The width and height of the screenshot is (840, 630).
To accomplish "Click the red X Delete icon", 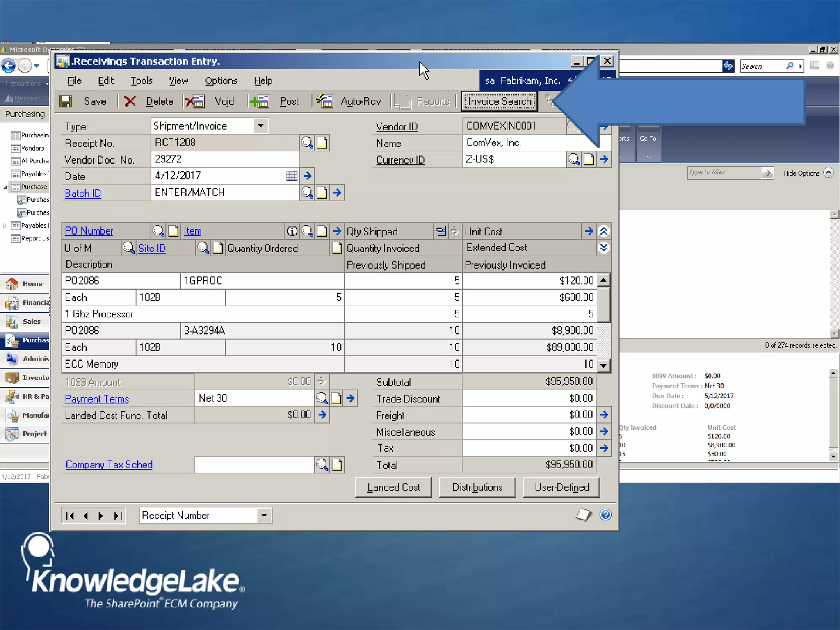I will (x=130, y=101).
